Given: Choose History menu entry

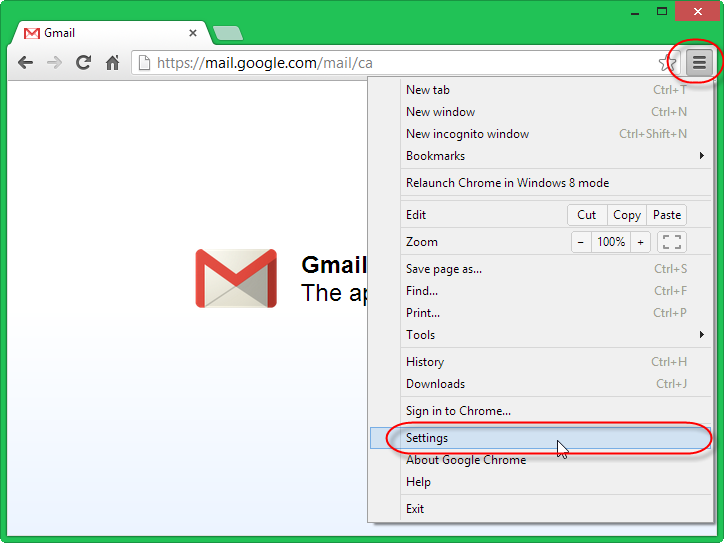Looking at the screenshot, I should pos(425,362).
